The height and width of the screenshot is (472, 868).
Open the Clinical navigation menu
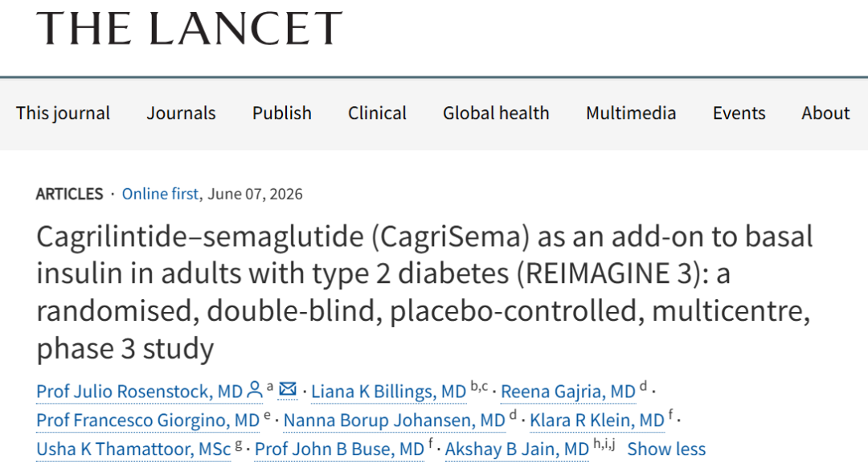click(x=377, y=113)
